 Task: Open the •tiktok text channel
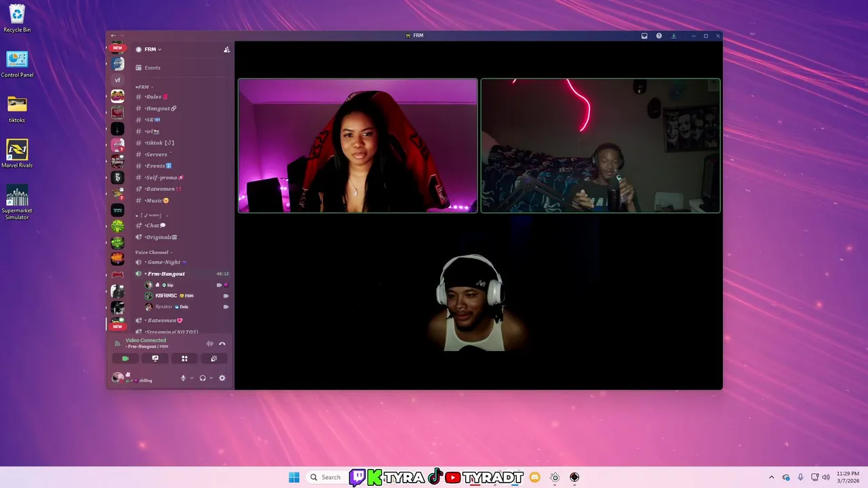(x=182, y=143)
